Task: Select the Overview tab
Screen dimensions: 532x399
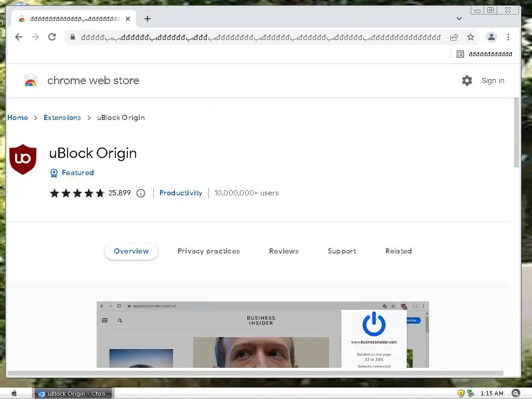Action: 131,251
